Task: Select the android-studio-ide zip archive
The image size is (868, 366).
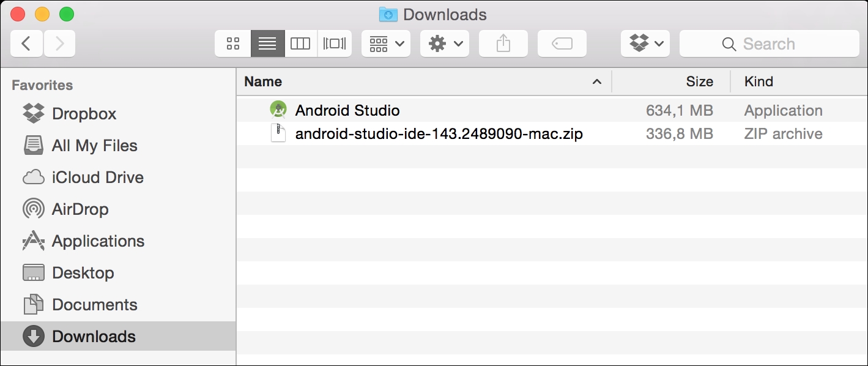Action: [x=438, y=133]
